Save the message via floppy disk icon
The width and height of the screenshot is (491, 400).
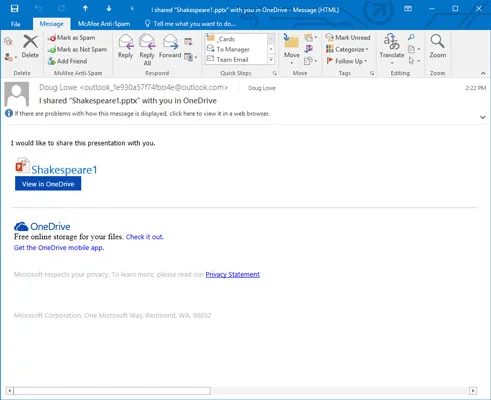14,9
